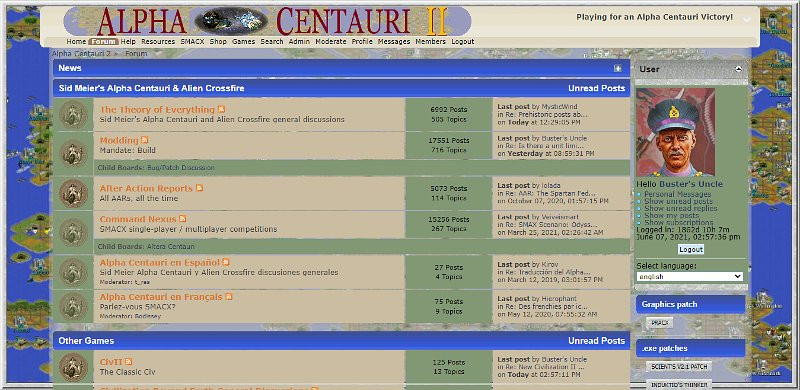Open the Command Nexus RSS feed icon
800x390 pixels.
coord(183,219)
